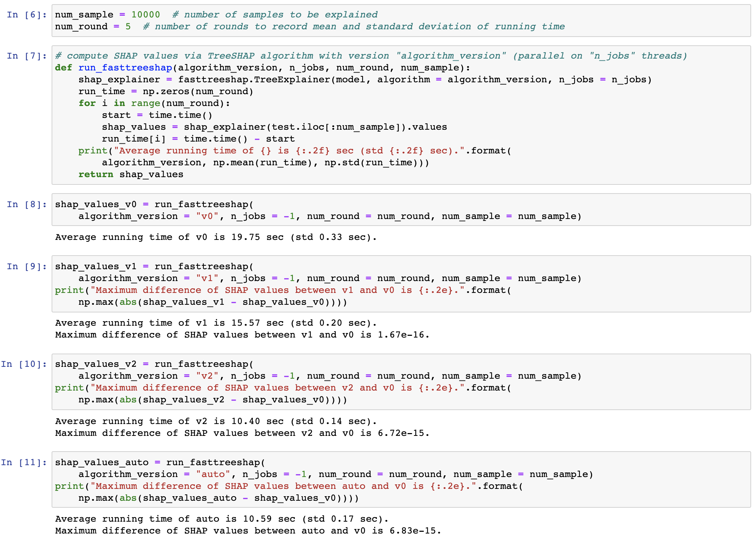Screen dimensions: 756x537
Task: Click the shap_values_v2 assignment line
Action: click(154, 364)
